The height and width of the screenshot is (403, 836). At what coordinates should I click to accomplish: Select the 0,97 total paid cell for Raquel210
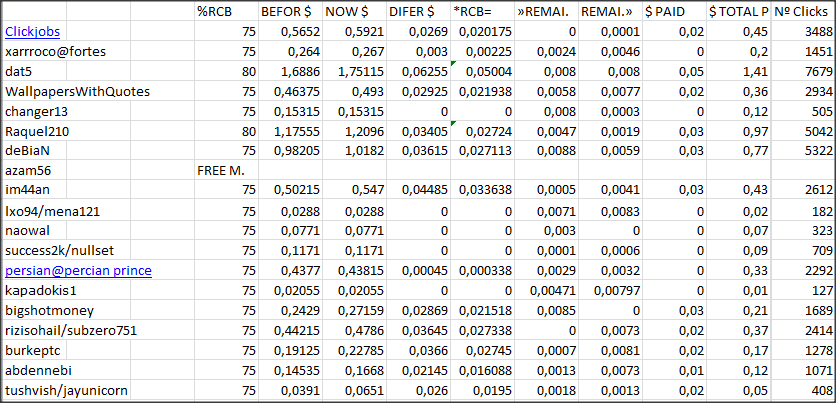pyautogui.click(x=739, y=131)
